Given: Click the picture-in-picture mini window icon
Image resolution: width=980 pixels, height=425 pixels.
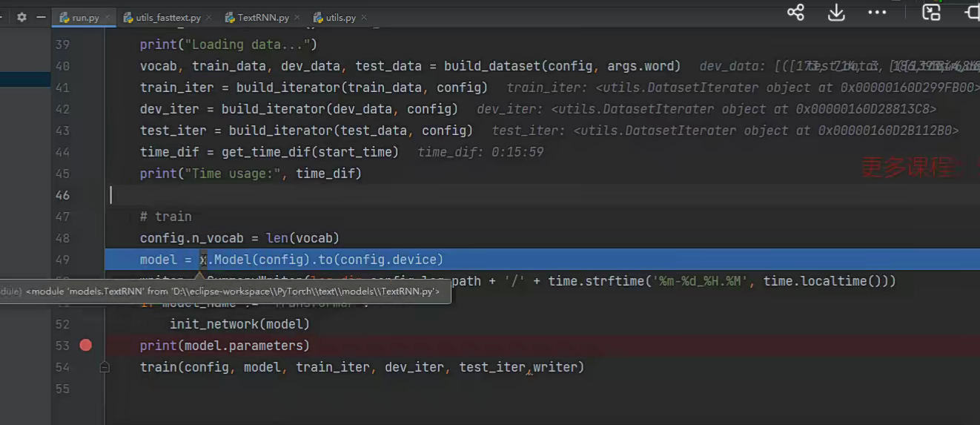Looking at the screenshot, I should [931, 13].
